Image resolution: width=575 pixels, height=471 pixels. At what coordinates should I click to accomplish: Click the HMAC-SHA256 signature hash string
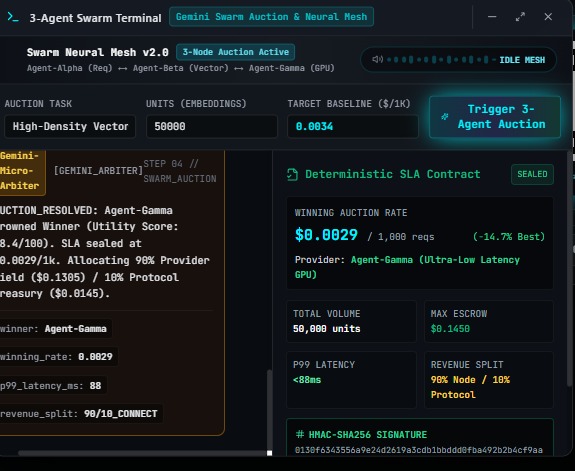[x=419, y=450]
